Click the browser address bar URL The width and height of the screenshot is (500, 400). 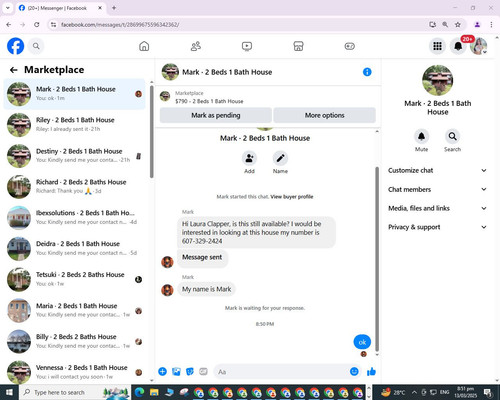[120, 25]
